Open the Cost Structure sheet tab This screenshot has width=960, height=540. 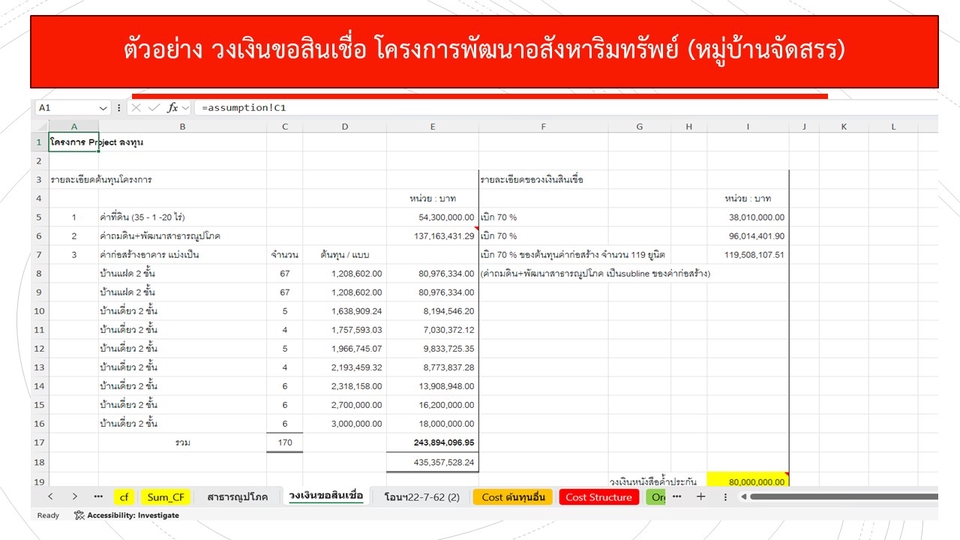pos(598,497)
